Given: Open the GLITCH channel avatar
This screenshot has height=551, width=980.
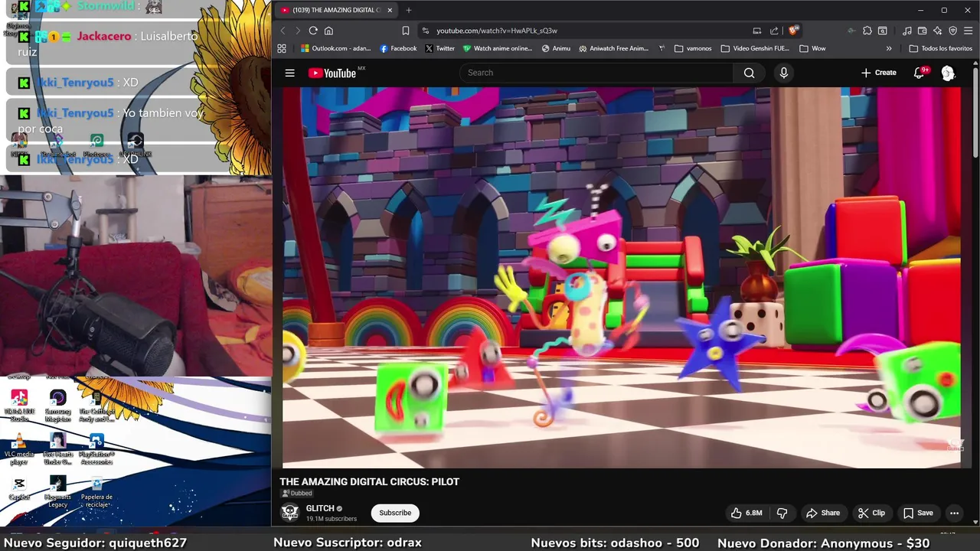Looking at the screenshot, I should pos(289,513).
